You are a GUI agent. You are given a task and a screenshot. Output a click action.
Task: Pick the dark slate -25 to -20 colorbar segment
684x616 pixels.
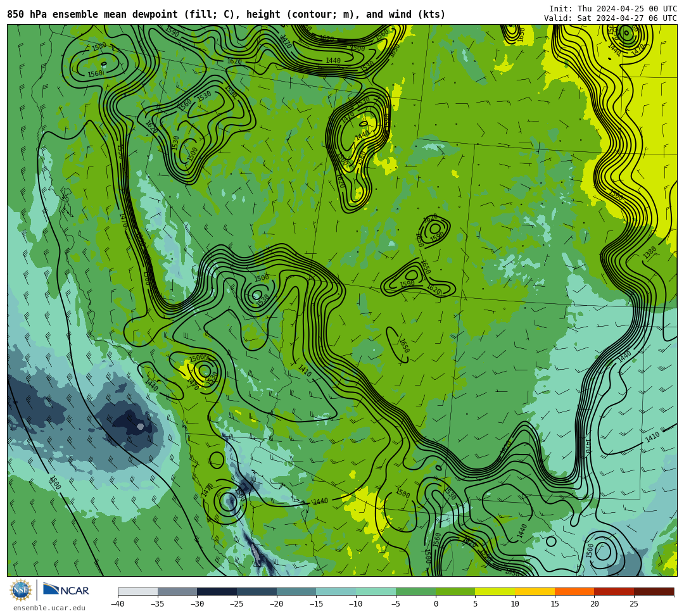click(257, 591)
